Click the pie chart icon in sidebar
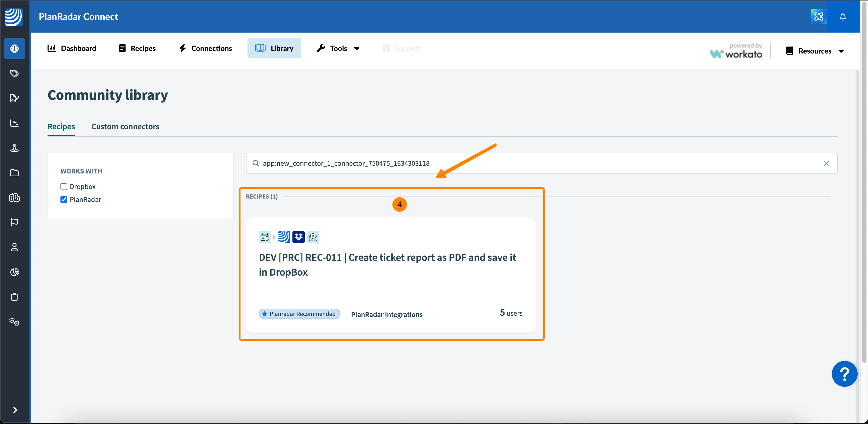The image size is (868, 424). pyautogui.click(x=14, y=272)
